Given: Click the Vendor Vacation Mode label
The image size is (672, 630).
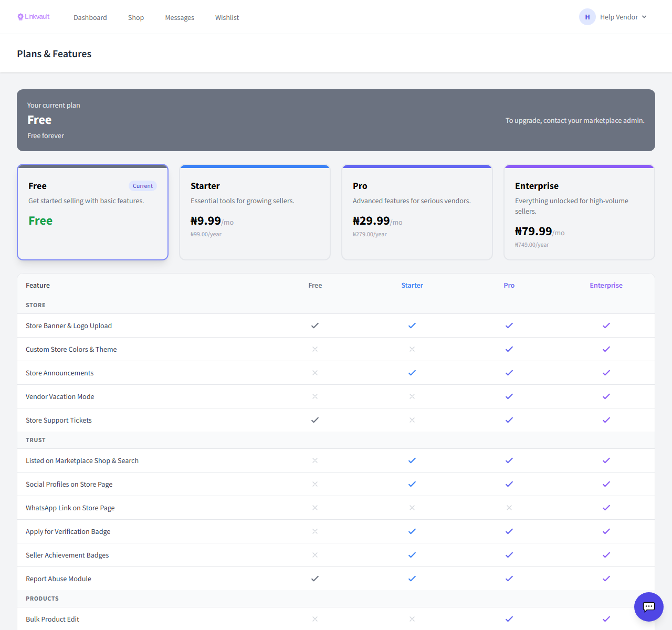Looking at the screenshot, I should click(x=60, y=396).
